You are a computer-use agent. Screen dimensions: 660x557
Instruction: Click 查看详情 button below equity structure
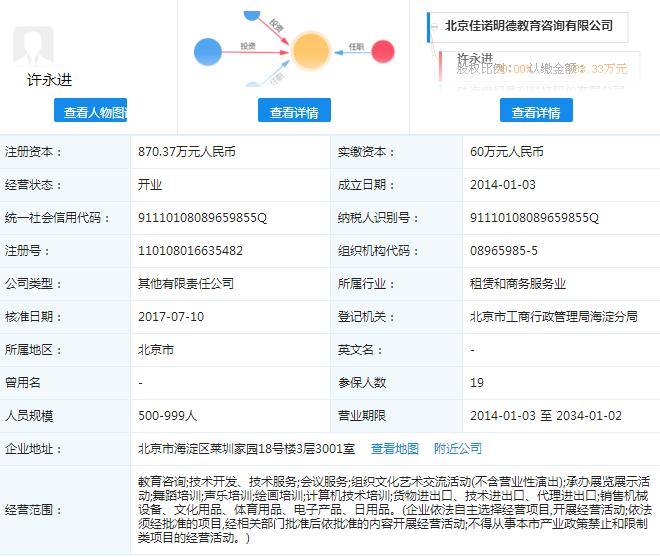[536, 110]
